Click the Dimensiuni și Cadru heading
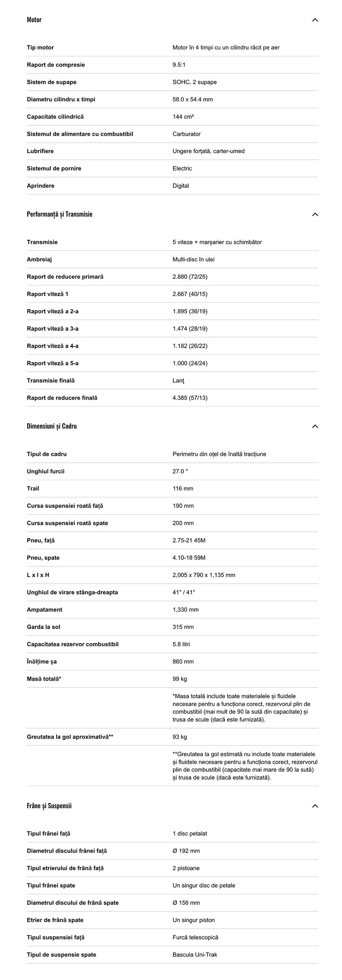 tap(51, 426)
